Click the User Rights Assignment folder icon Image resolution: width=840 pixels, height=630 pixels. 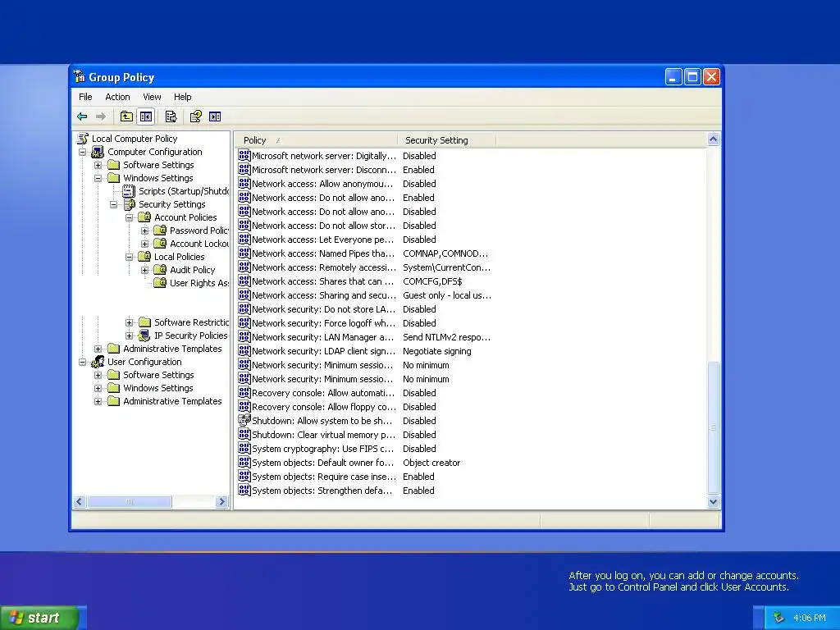160,282
